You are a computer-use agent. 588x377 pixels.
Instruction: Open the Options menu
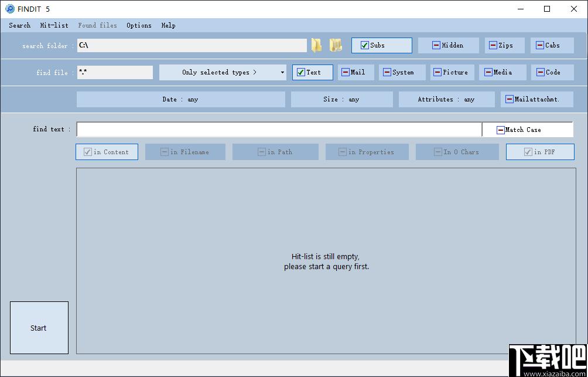pyautogui.click(x=139, y=26)
